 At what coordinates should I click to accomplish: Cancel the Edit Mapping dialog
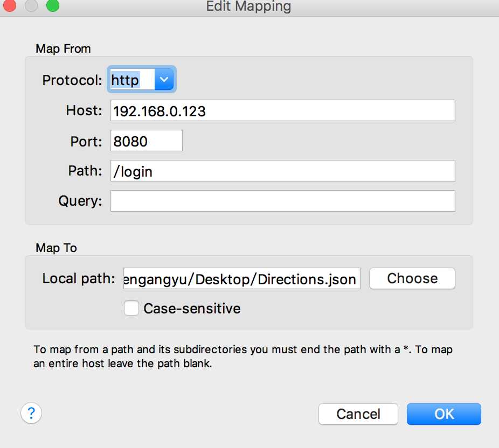(358, 414)
